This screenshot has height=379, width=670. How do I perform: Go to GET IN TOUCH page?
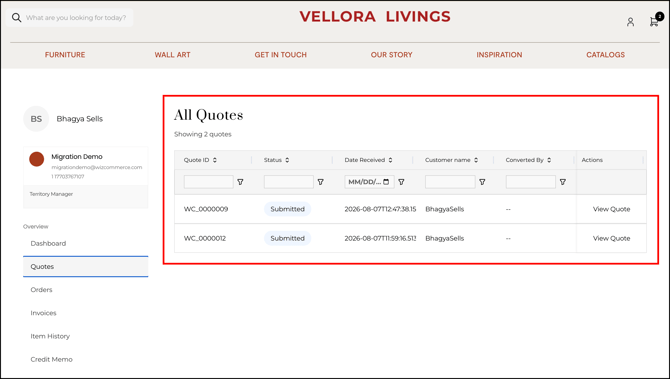pos(281,55)
